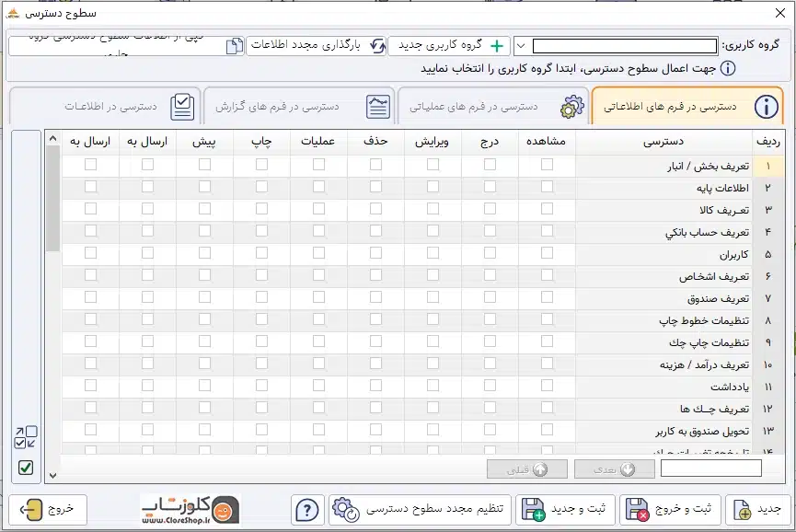Click the قبلی button
Viewport: 796px width, 532px height.
click(x=527, y=469)
